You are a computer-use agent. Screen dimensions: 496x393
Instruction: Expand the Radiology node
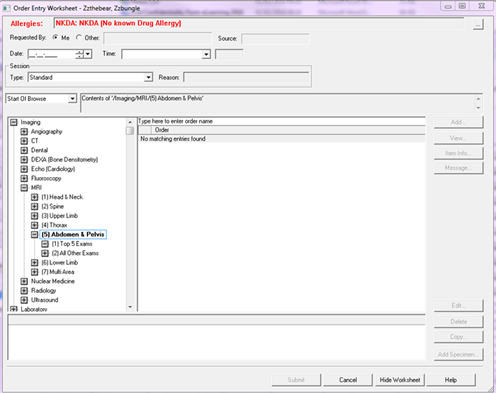point(24,291)
